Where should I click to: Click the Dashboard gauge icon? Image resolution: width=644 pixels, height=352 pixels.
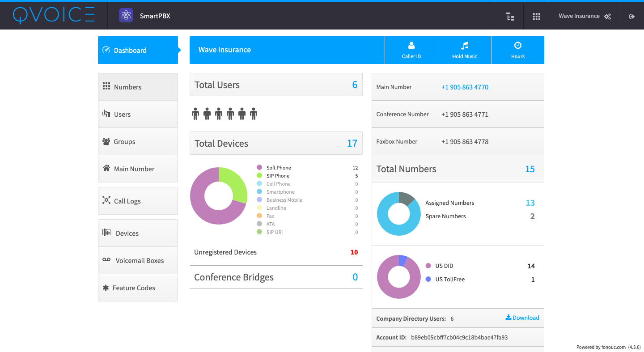click(x=106, y=50)
